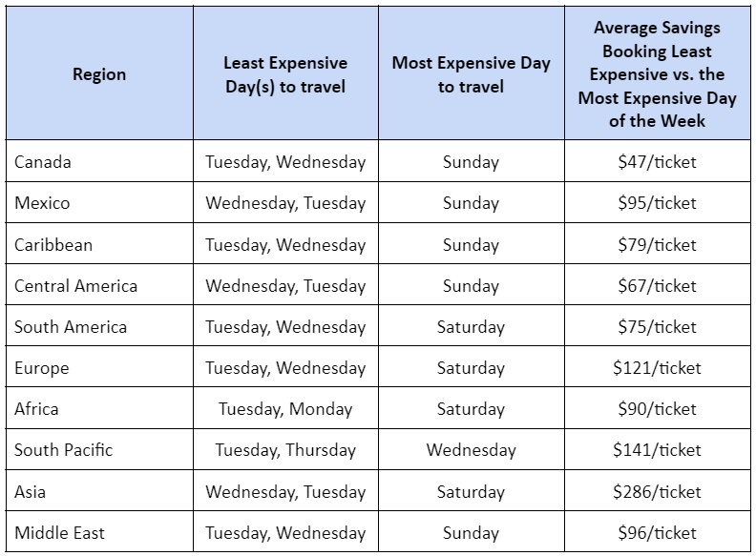Click the Caribbean region cell
Viewport: 756px width, 556px height.
click(53, 245)
